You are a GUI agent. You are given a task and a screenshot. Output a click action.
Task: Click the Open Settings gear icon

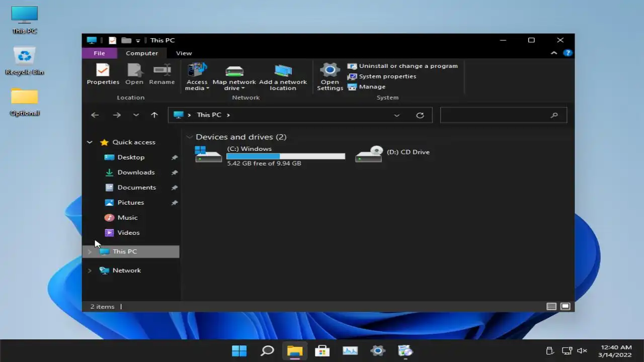(x=330, y=69)
